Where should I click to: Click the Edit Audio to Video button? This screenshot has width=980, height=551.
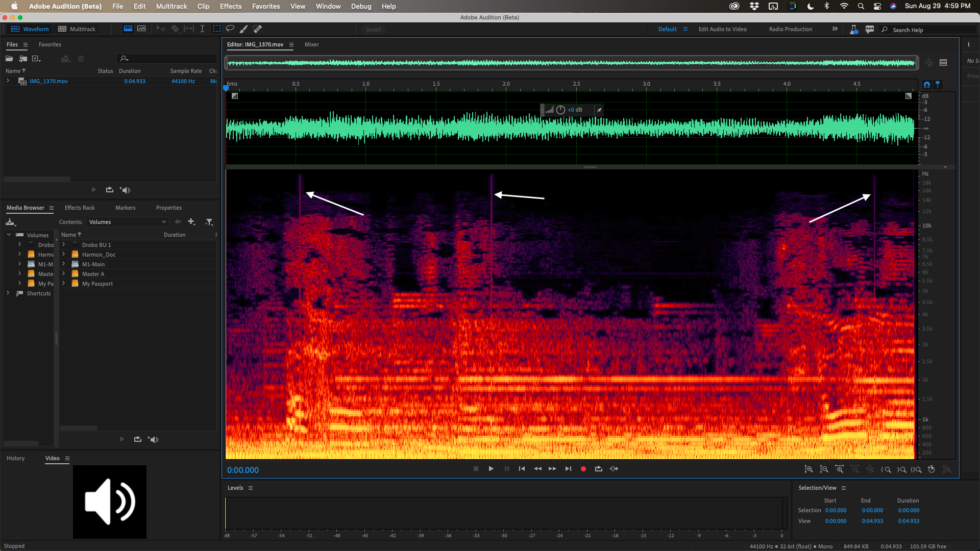tap(722, 29)
